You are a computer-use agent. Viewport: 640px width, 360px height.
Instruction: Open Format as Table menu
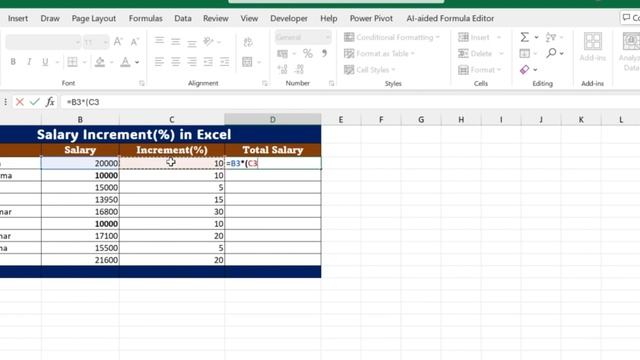tap(380, 53)
